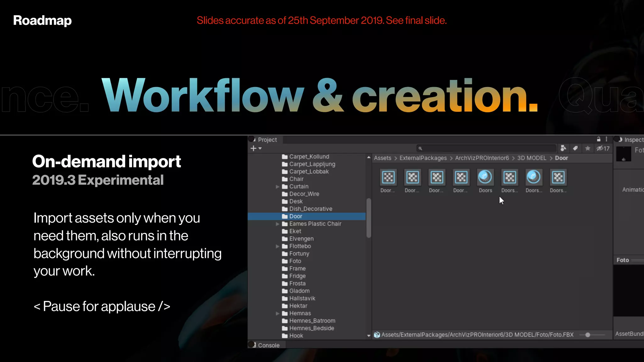Open the Project panel three-dot options menu
Image resolution: width=644 pixels, height=362 pixels.
tap(607, 139)
